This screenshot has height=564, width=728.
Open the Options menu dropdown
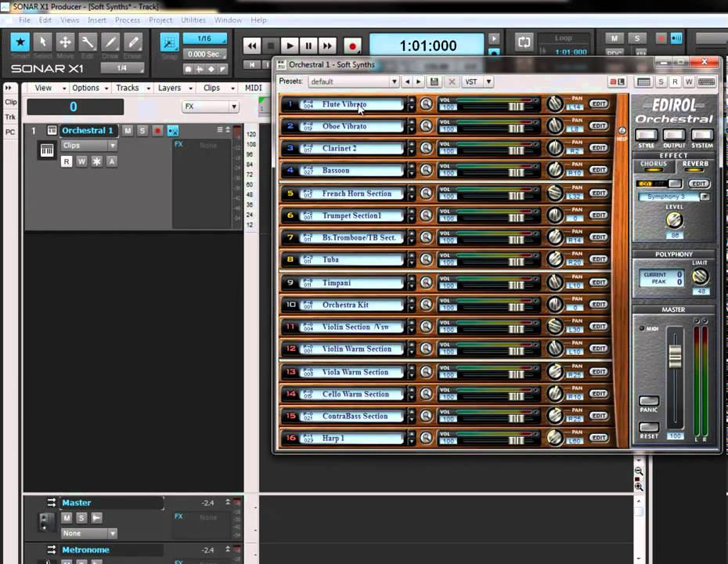pyautogui.click(x=90, y=88)
